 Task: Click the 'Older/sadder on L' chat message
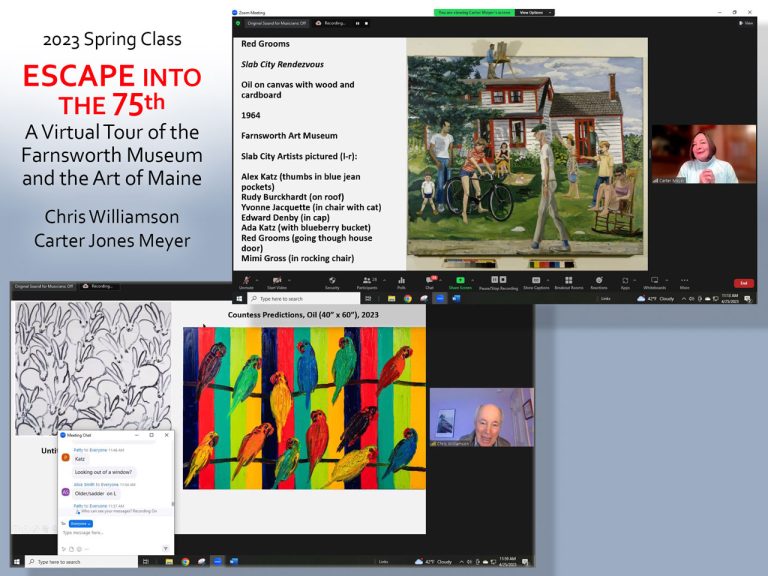pyautogui.click(x=96, y=493)
